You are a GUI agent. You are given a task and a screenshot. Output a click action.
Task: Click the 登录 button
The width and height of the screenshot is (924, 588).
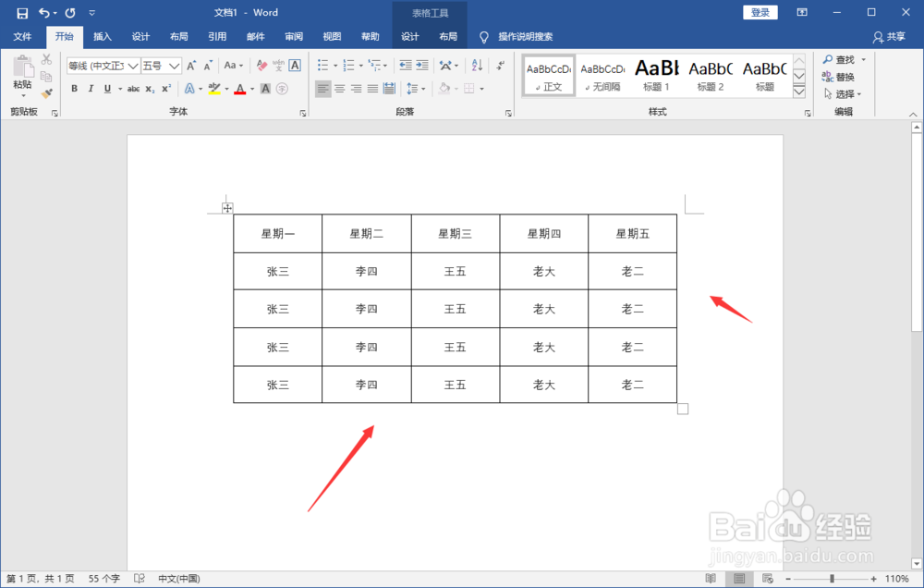click(760, 11)
